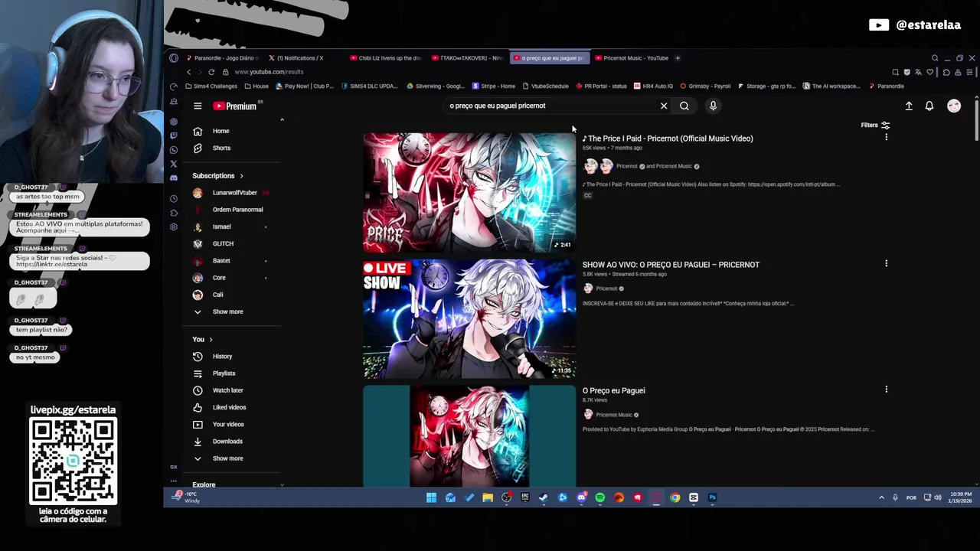Screen dimensions: 980x551
Task: Open YouTube notifications bell
Action: click(x=929, y=106)
